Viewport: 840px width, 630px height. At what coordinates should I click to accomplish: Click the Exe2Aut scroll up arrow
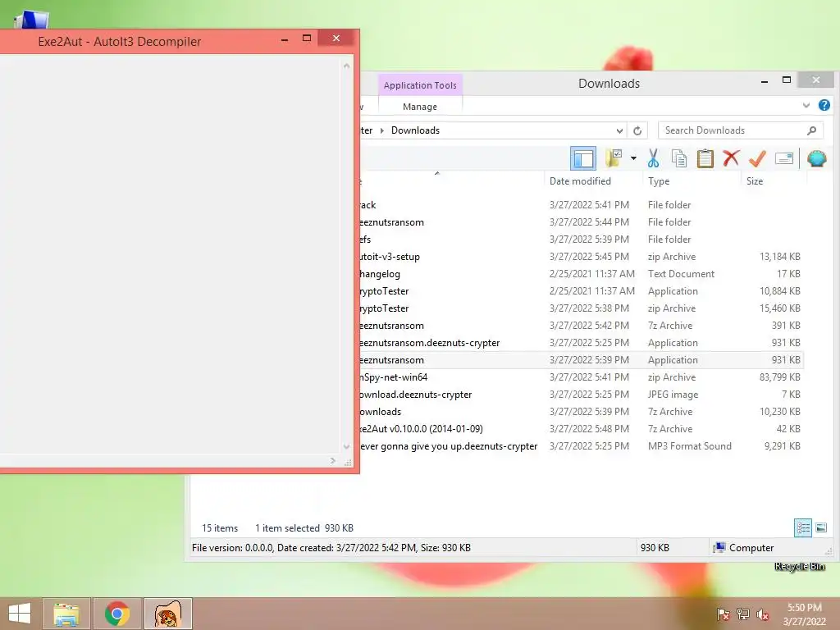[x=347, y=66]
